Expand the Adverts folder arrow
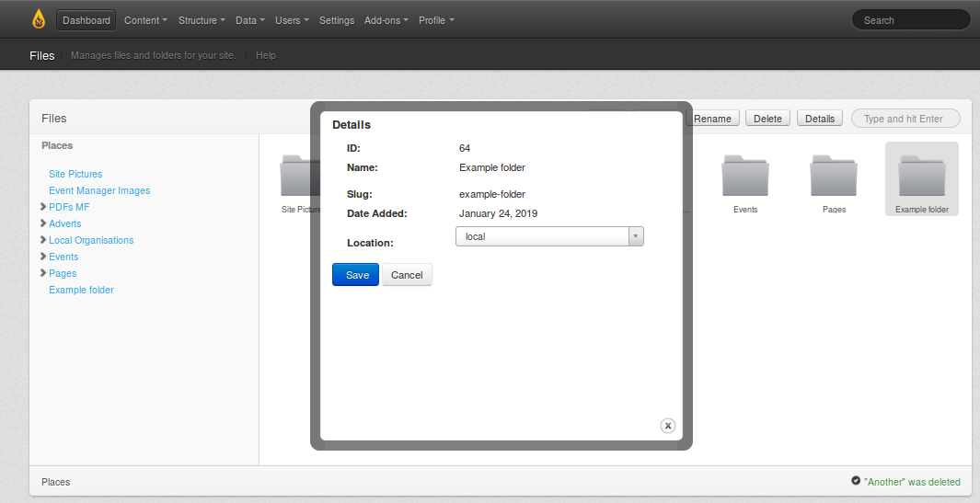 (43, 223)
